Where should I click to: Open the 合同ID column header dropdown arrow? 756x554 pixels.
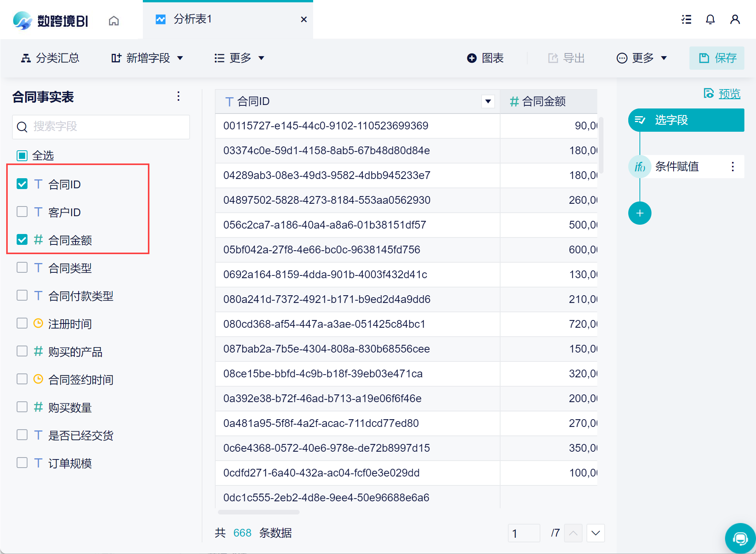(488, 102)
